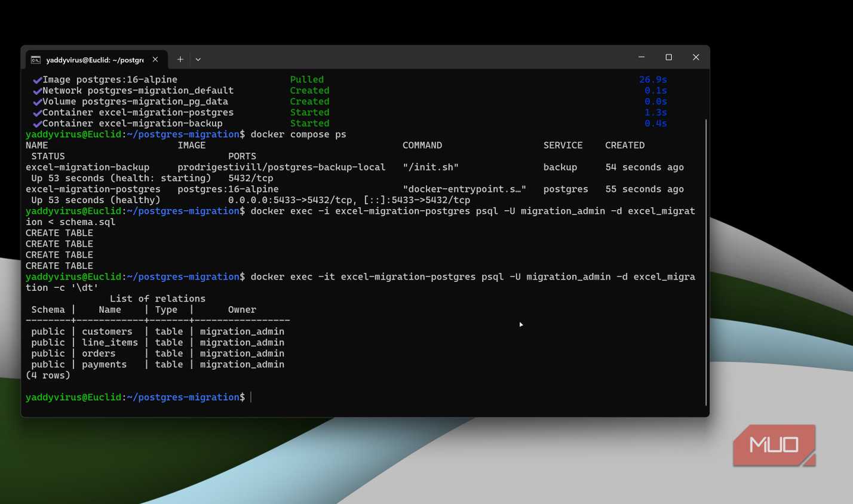Click the checkmark beside Container excel-migration-postgres

[37, 113]
